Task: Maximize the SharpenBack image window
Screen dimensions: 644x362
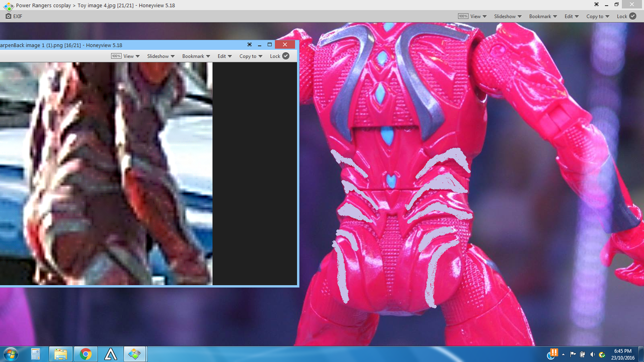Action: pos(270,45)
